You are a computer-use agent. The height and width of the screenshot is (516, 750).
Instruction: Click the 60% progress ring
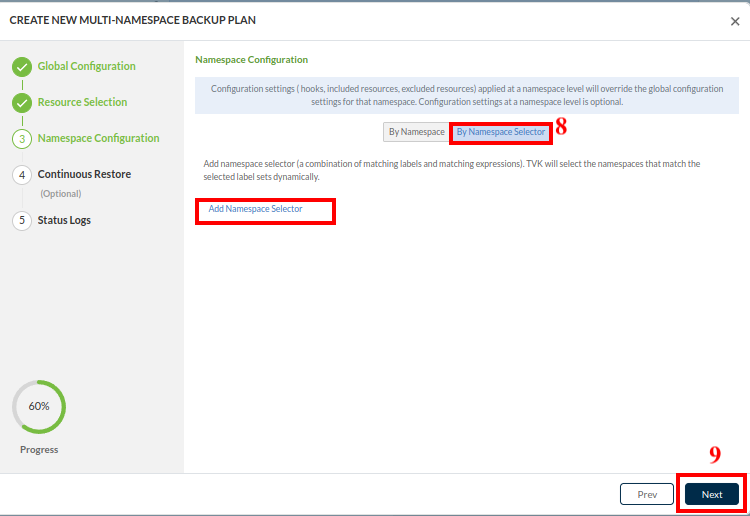point(39,407)
